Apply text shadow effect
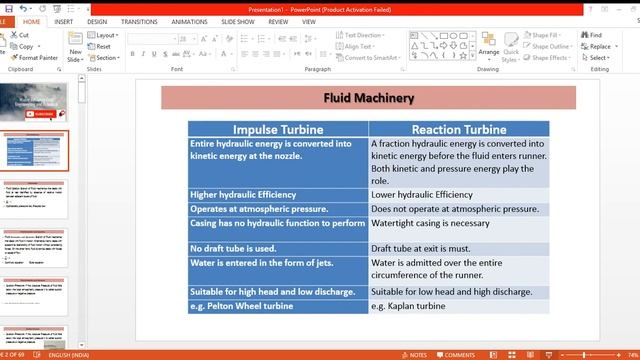 [x=165, y=54]
